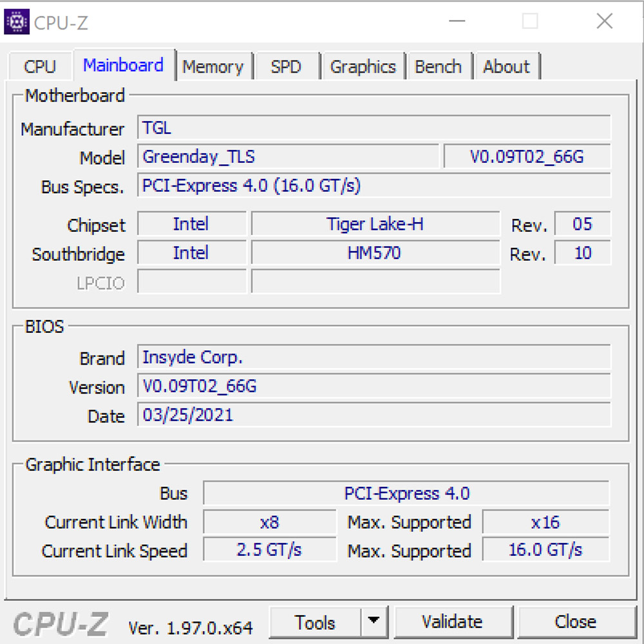Switch to the CPU tab

40,66
